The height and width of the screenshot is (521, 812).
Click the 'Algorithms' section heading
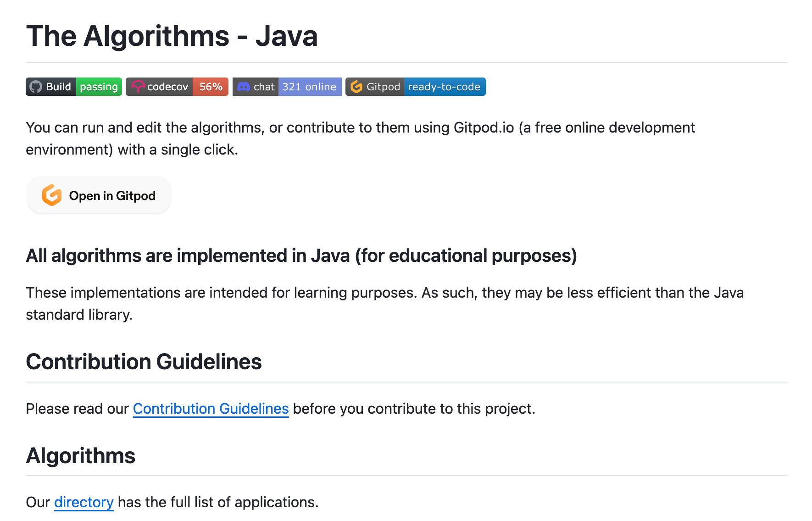click(80, 456)
